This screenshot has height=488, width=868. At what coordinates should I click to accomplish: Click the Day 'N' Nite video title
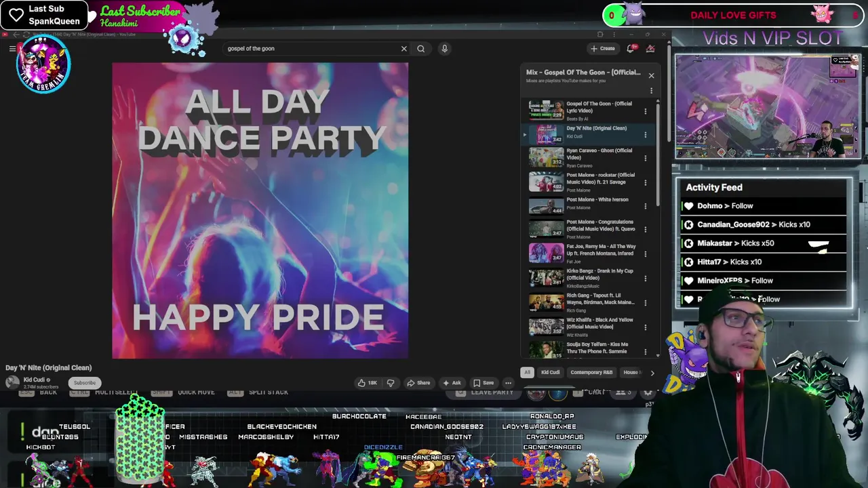point(48,368)
